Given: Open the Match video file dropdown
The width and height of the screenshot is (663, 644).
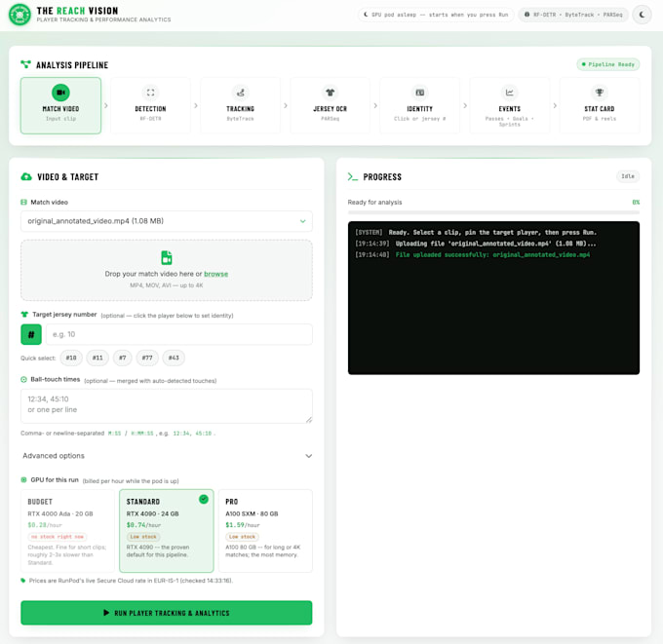Looking at the screenshot, I should click(x=167, y=221).
